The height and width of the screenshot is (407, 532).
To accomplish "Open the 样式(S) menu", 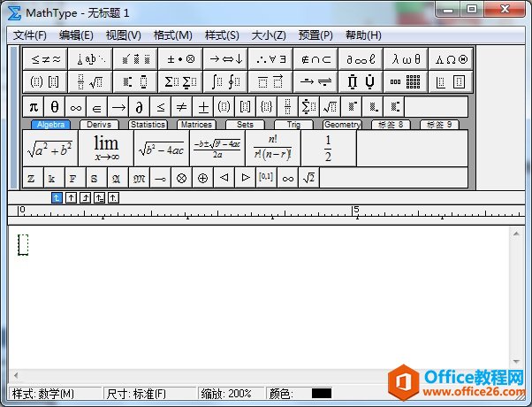I will (x=222, y=35).
